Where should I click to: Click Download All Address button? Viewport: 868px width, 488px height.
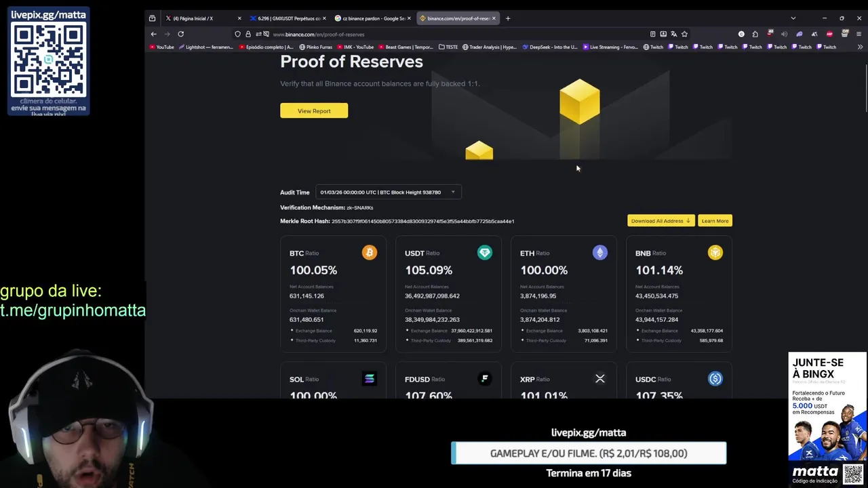(x=660, y=221)
